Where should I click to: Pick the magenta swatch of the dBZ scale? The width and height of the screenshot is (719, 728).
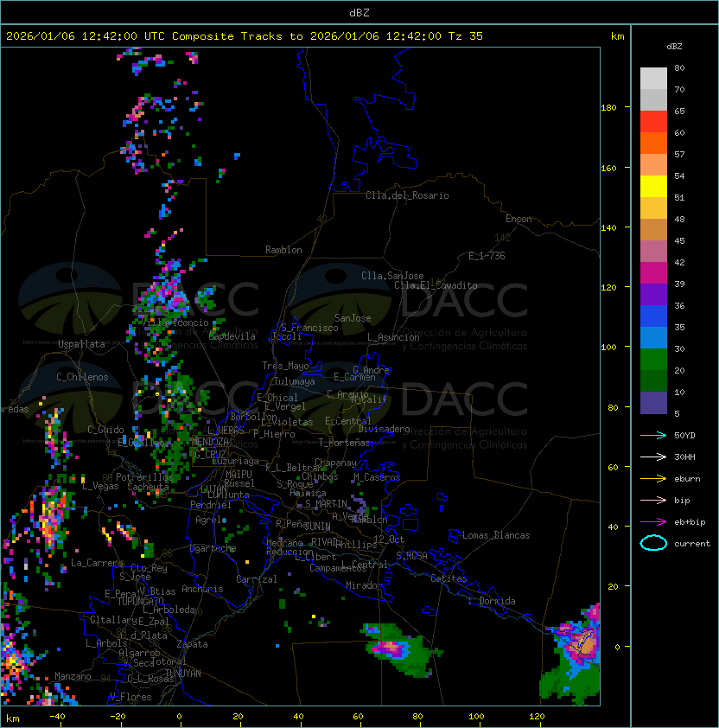click(653, 272)
